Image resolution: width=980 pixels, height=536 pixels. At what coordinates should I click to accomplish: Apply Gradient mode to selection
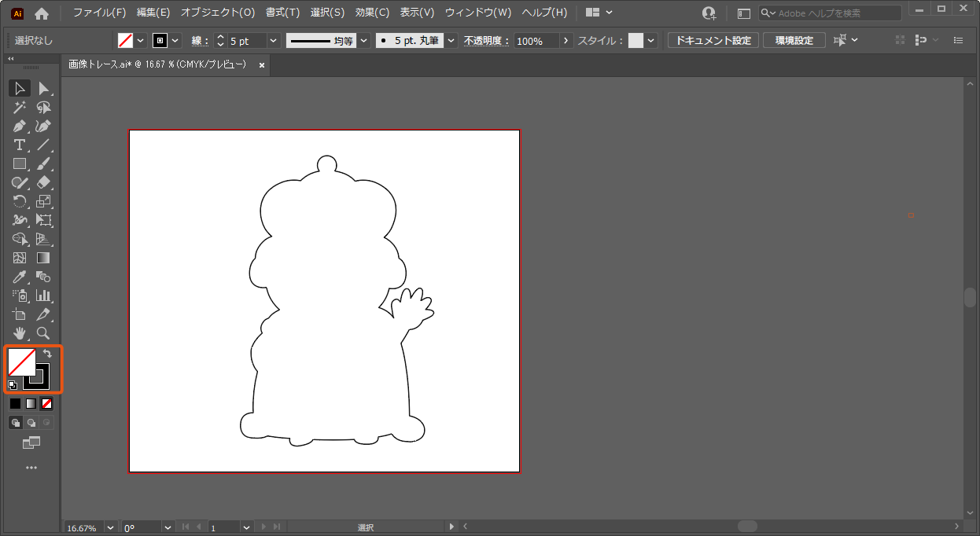31,404
